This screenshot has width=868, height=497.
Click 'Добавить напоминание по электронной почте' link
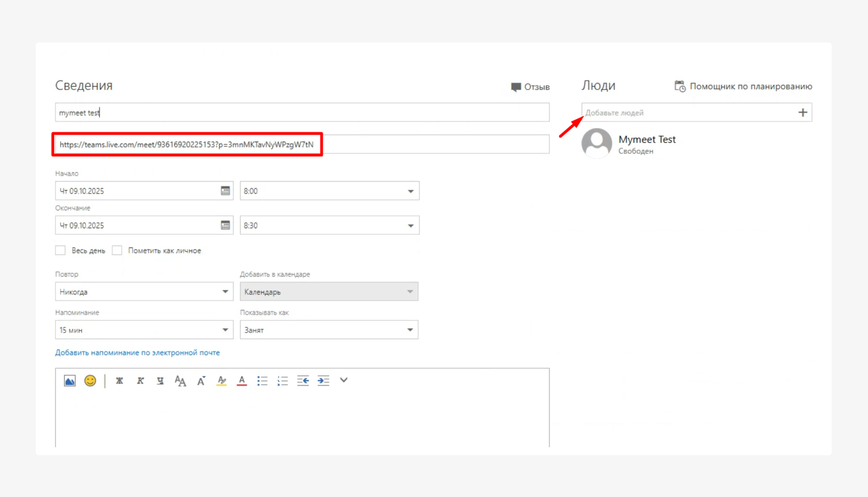coord(138,353)
